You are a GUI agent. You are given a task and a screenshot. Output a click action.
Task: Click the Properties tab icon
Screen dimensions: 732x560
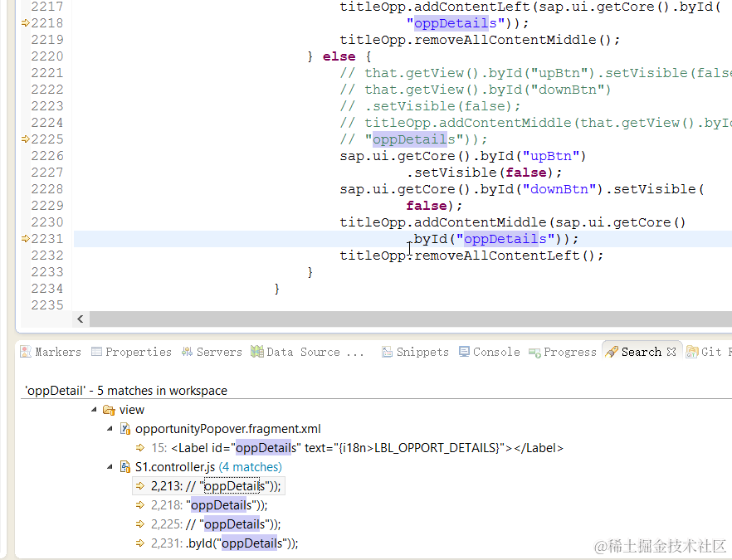[96, 352]
